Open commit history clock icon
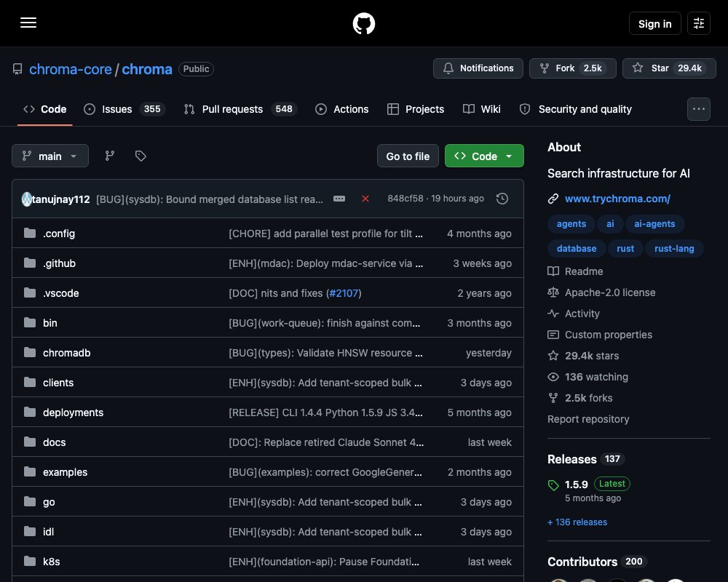This screenshot has width=728, height=582. 502,199
